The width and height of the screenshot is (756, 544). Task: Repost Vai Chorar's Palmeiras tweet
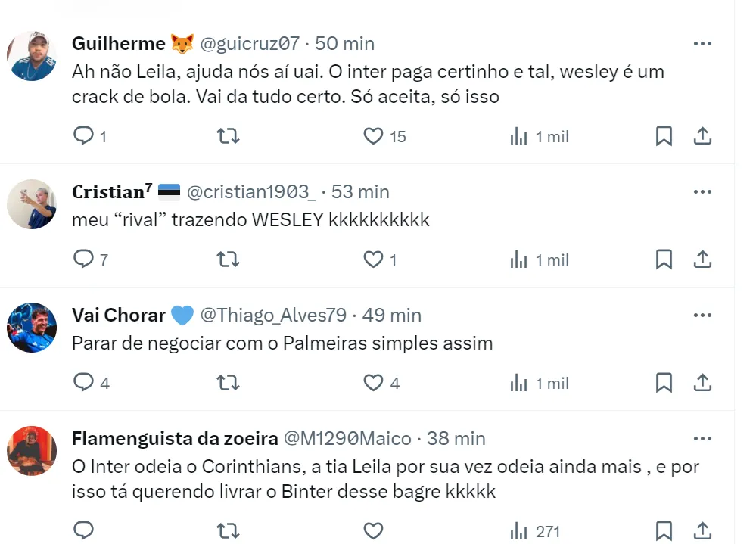point(228,383)
